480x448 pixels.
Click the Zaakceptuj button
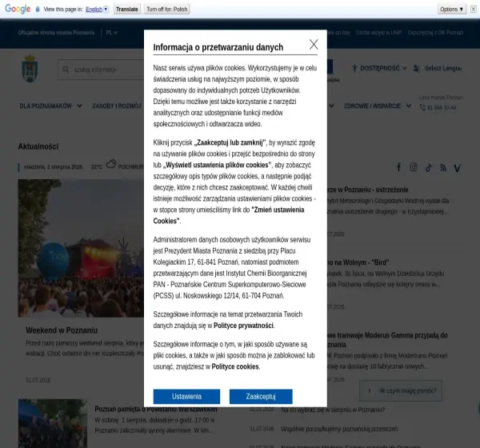click(261, 397)
